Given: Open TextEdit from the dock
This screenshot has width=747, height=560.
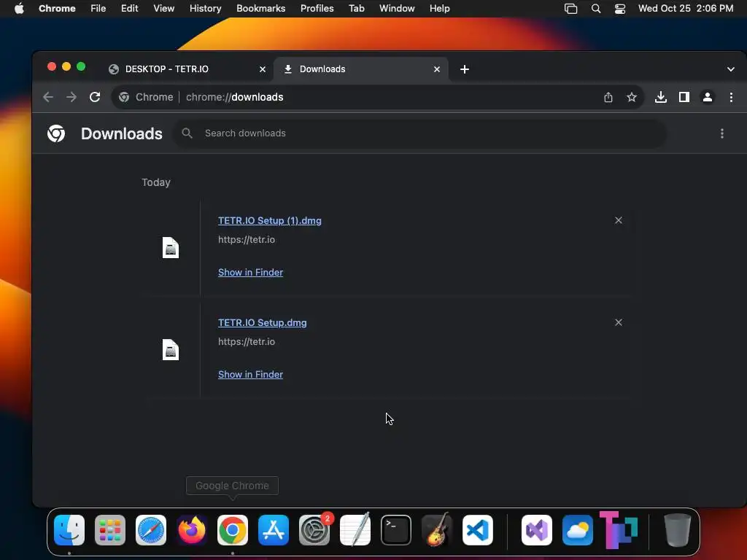Looking at the screenshot, I should [x=355, y=529].
